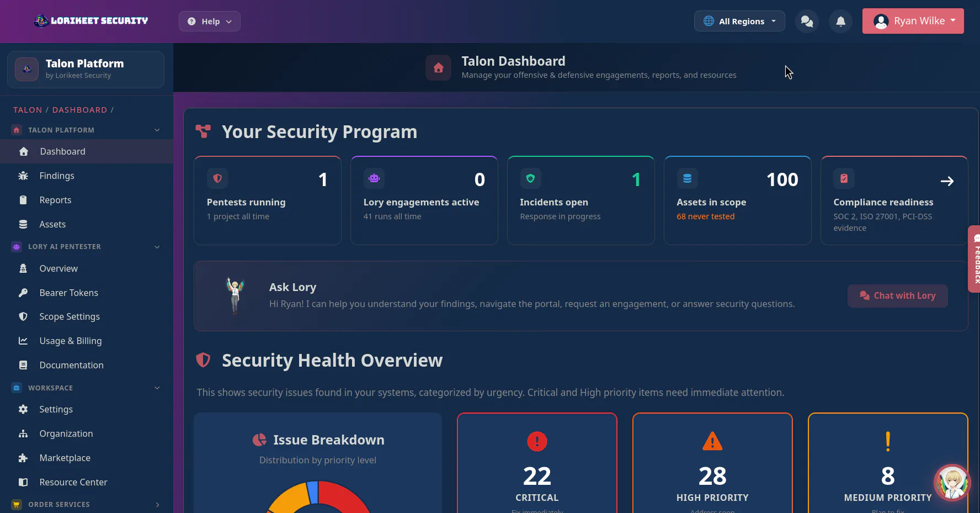Click the Assets in scope database icon

[x=687, y=178]
